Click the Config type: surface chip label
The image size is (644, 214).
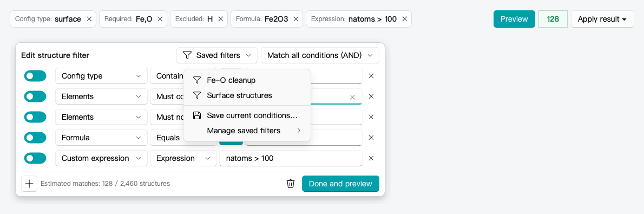click(48, 19)
